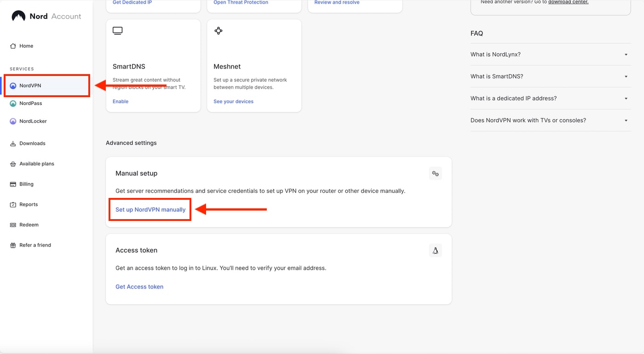This screenshot has width=644, height=354.
Task: Click the Manual setup gears icon
Action: 435,174
